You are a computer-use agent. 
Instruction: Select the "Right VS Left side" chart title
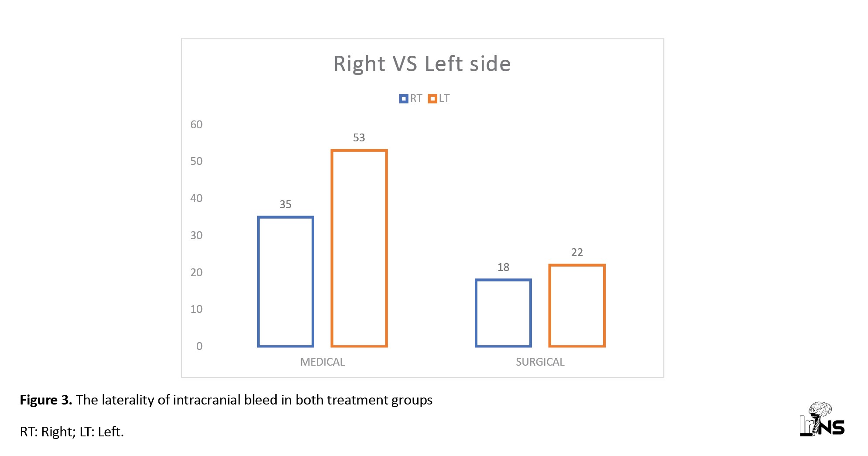click(422, 64)
